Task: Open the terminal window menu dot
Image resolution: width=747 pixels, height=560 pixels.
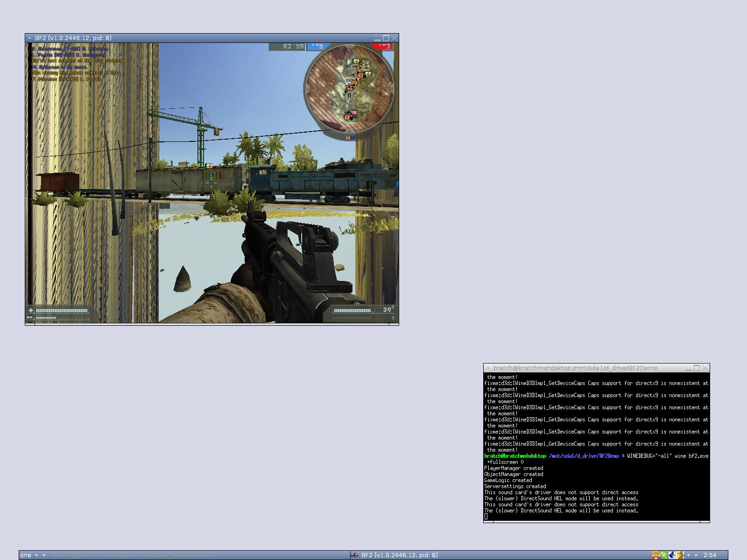Action: coord(488,368)
